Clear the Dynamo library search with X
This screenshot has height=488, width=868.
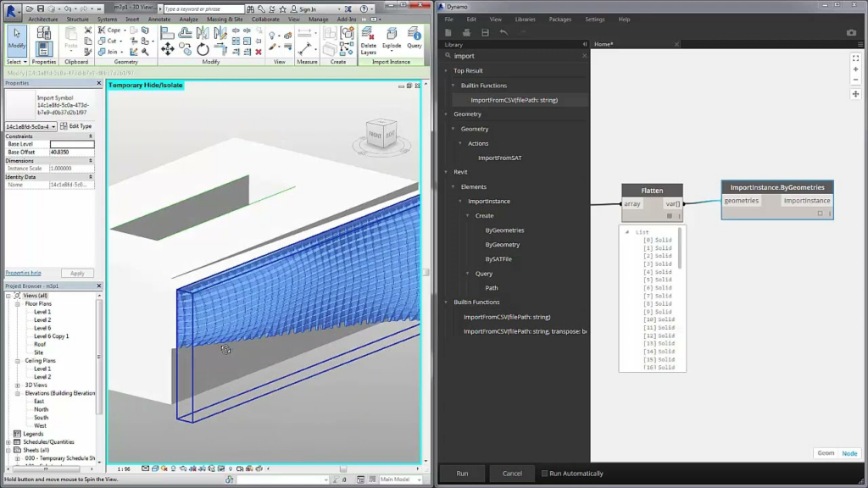pos(585,56)
